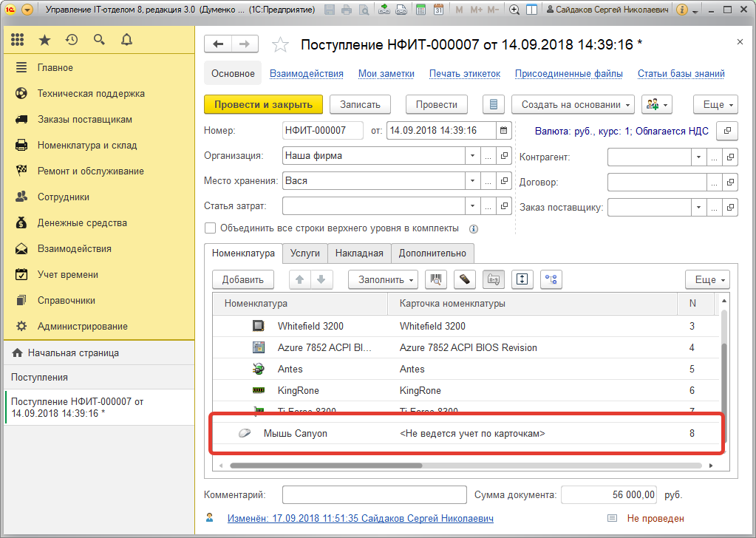Click Номер input field
This screenshot has width=756, height=538.
pyautogui.click(x=322, y=131)
